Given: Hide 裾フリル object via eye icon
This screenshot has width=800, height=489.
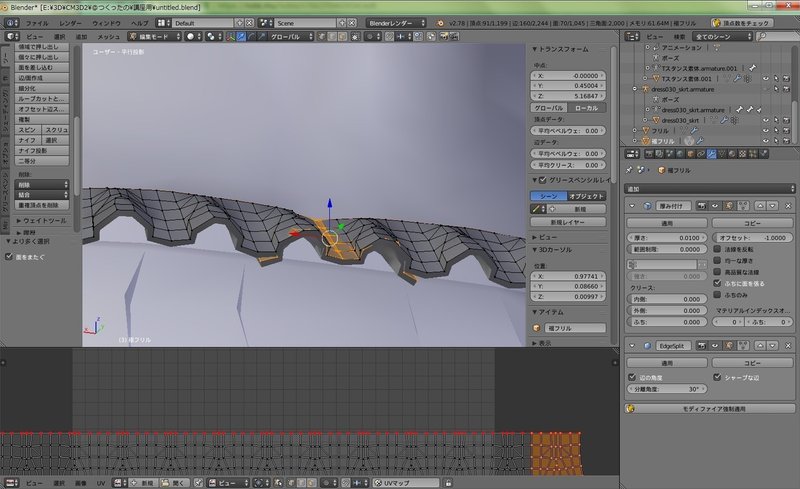Looking at the screenshot, I should [765, 141].
